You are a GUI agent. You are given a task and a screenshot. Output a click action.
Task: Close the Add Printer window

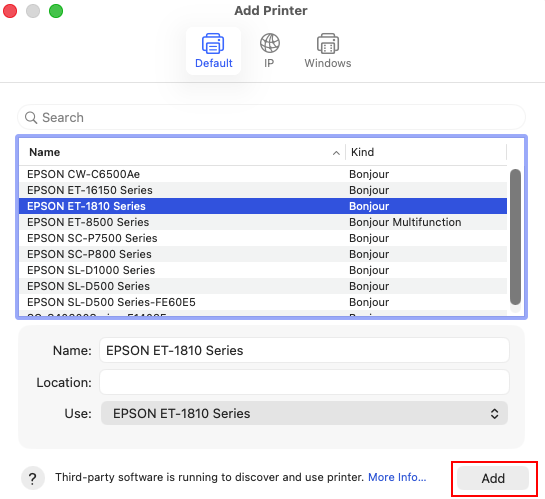click(10, 11)
